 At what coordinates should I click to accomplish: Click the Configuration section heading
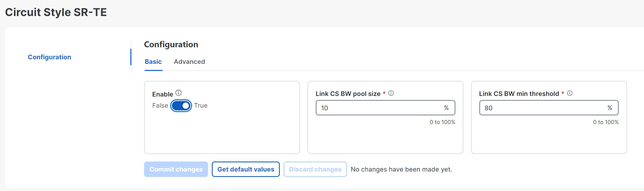[171, 44]
